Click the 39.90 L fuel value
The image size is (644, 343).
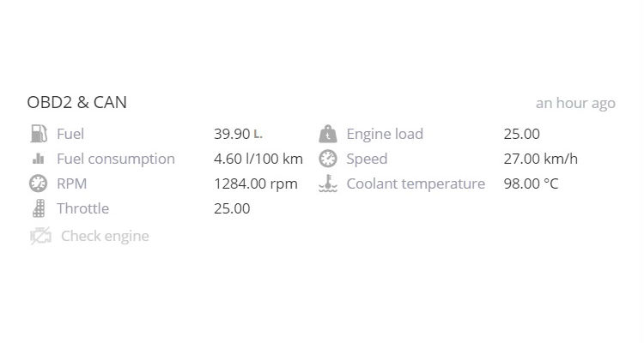coord(238,134)
